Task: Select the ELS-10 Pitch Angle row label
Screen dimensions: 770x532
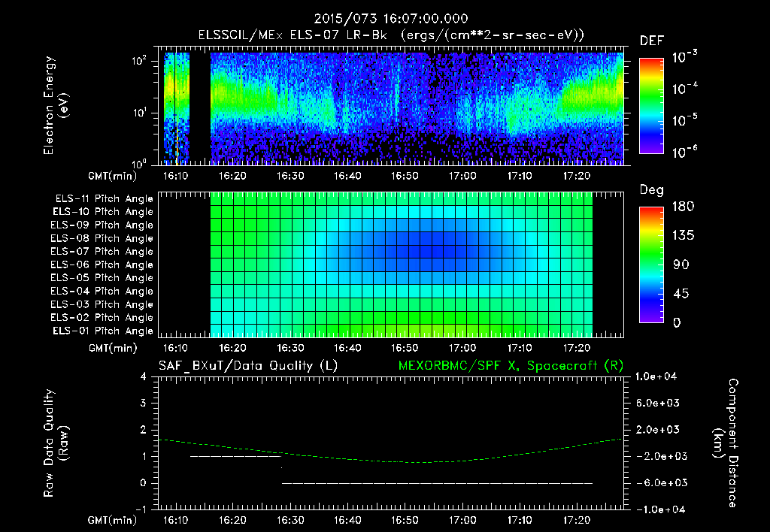Action: click(103, 212)
